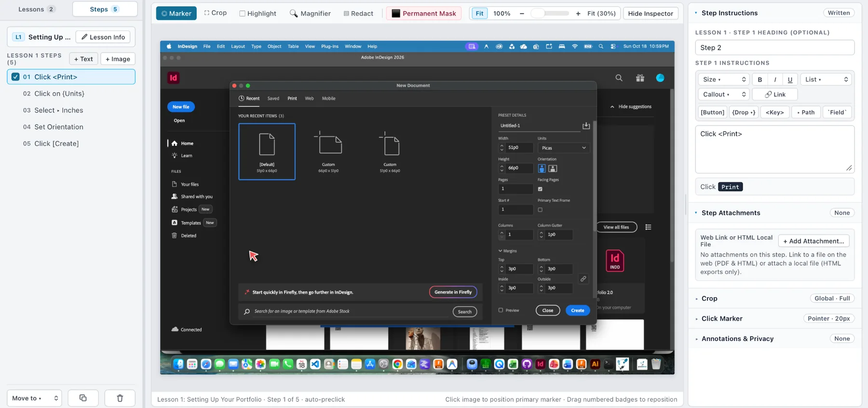Switch to the Redact tool

point(358,14)
